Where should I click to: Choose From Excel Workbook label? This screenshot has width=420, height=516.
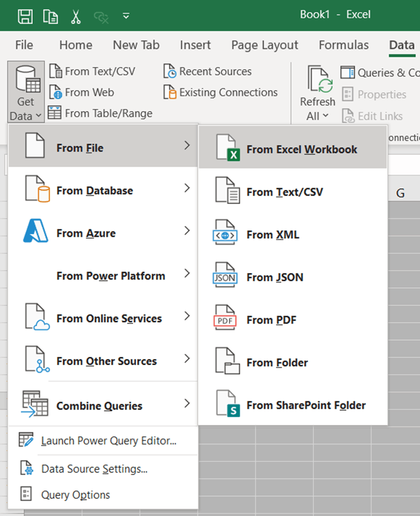302,149
